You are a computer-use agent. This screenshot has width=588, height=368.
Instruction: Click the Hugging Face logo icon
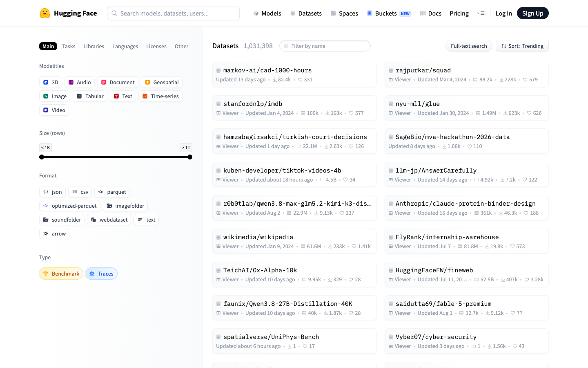point(45,13)
